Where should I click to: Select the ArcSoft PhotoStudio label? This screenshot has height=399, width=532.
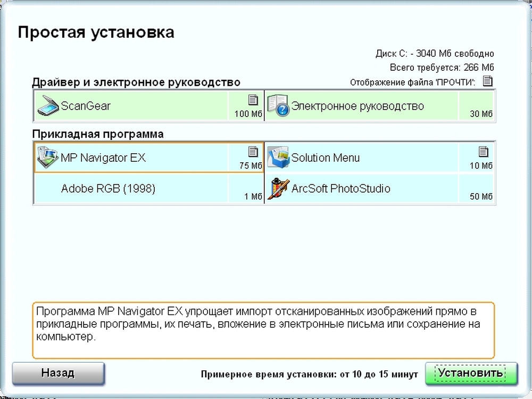[x=341, y=189]
